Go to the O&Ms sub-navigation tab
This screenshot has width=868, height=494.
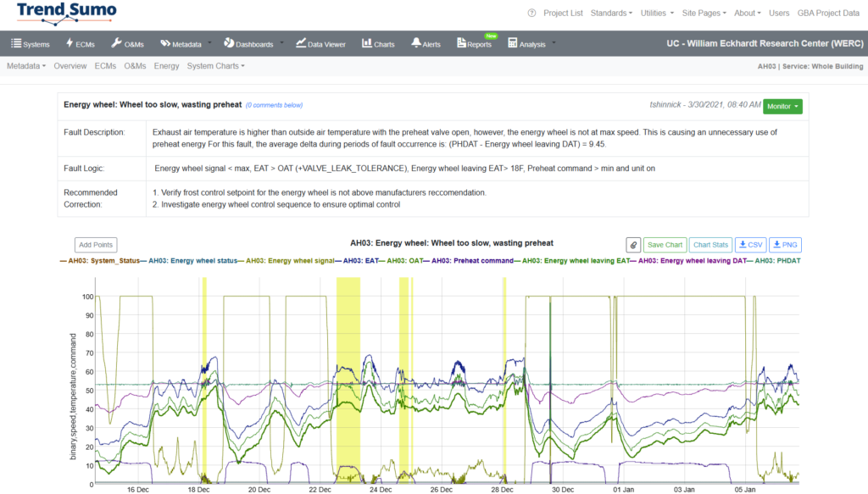(x=135, y=66)
